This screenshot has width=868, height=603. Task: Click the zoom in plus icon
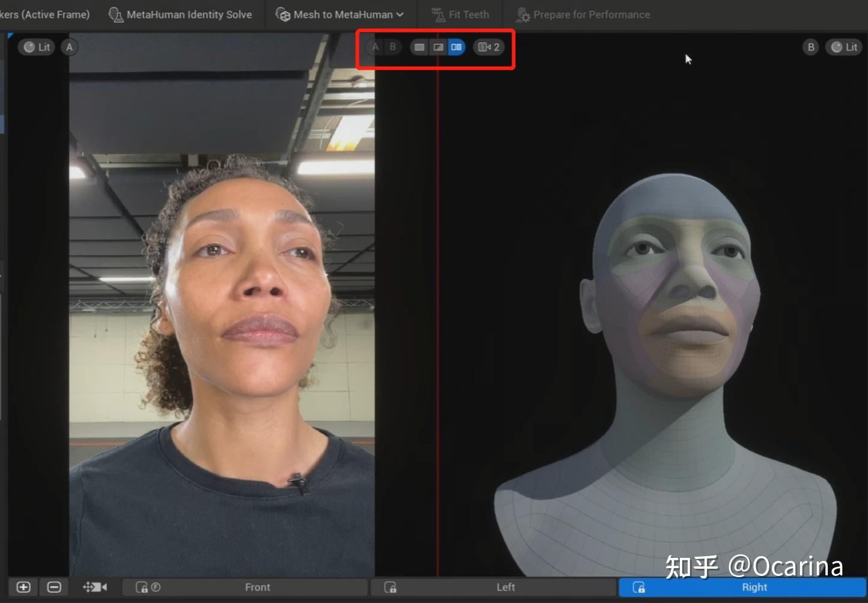[23, 587]
